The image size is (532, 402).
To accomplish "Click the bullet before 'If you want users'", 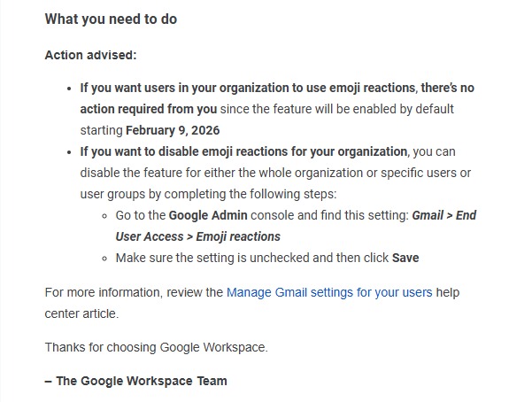I will (69, 89).
